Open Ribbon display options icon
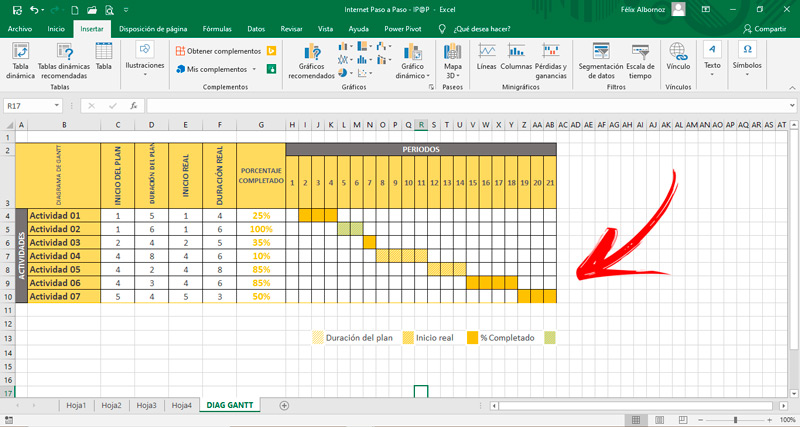 point(706,9)
